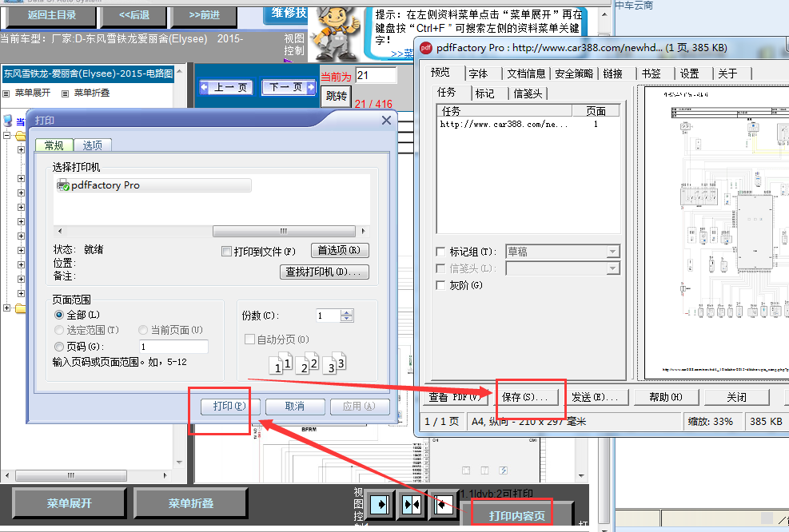
Task: Go back with <<后退 button
Action: pos(133,16)
